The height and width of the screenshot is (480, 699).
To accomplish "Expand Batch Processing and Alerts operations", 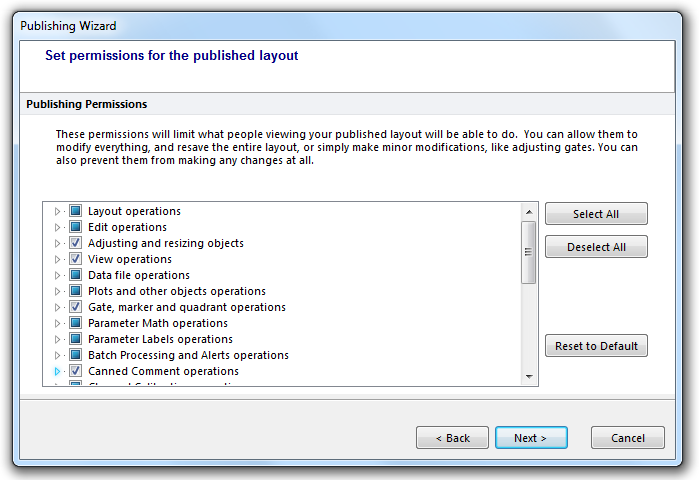I will (x=57, y=355).
